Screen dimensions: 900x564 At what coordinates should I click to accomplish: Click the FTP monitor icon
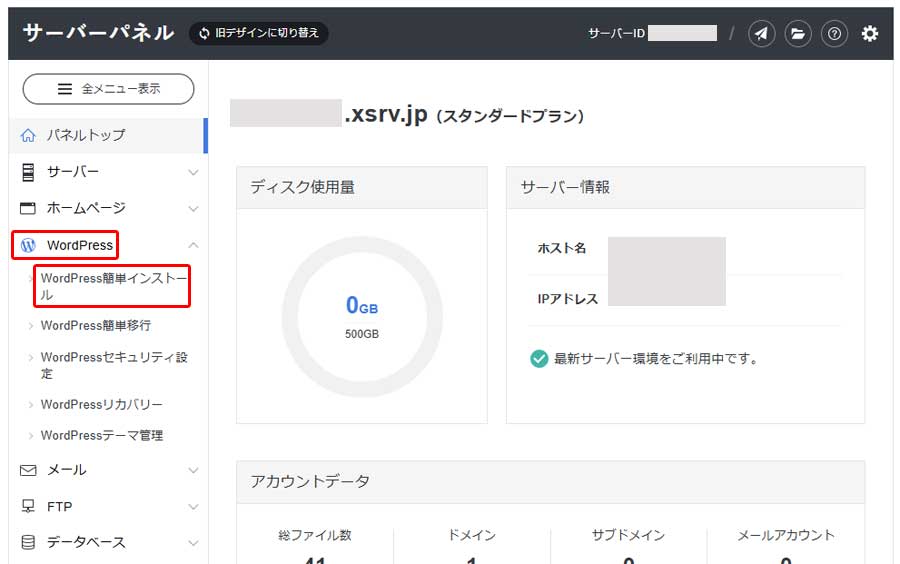point(28,506)
